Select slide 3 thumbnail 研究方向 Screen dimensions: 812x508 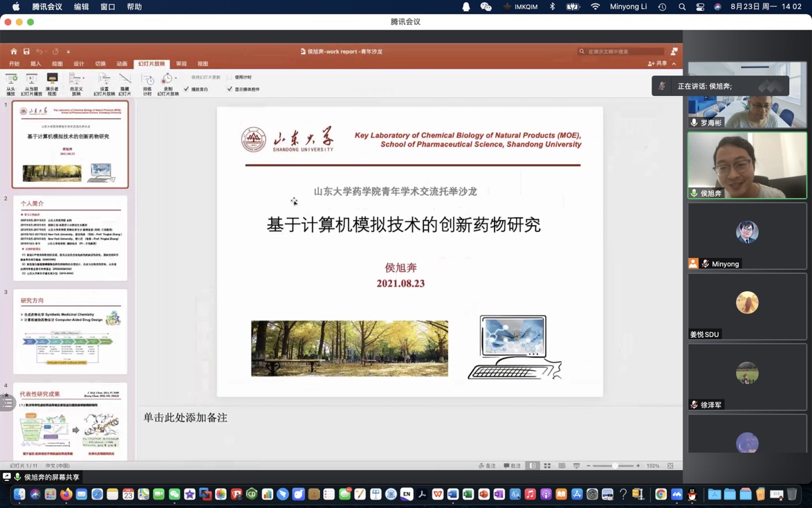tap(70, 332)
